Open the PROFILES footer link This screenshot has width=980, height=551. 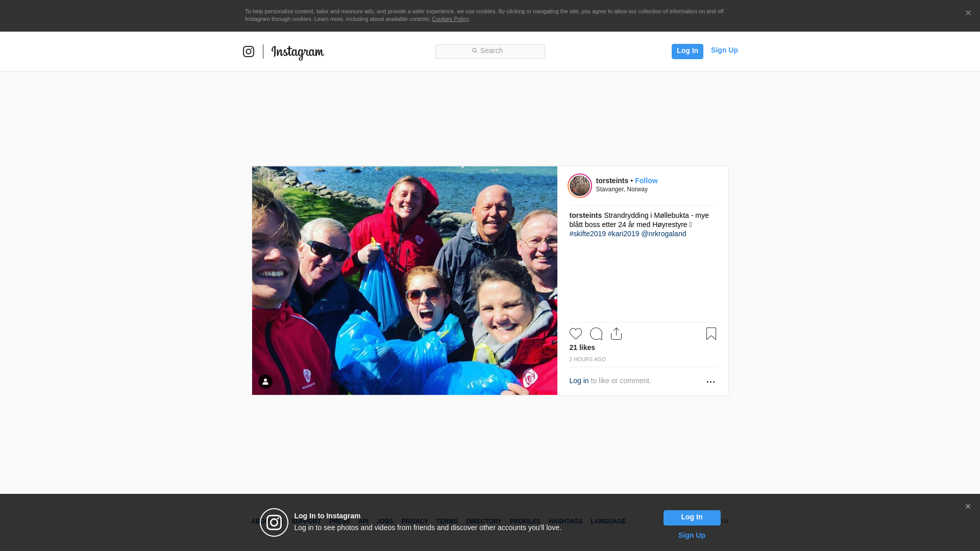(525, 521)
